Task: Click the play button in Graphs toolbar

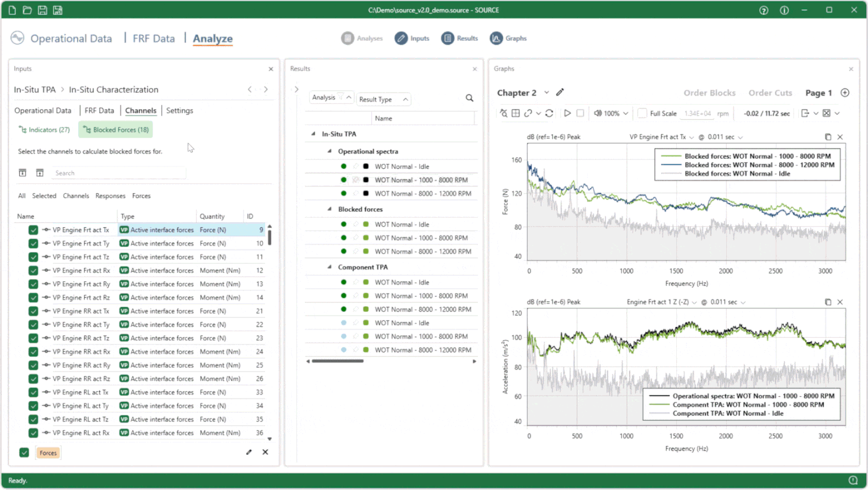Action: pos(567,113)
